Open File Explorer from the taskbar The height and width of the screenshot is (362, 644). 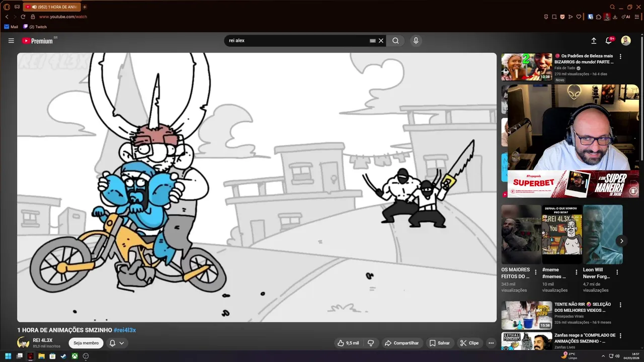(x=41, y=356)
